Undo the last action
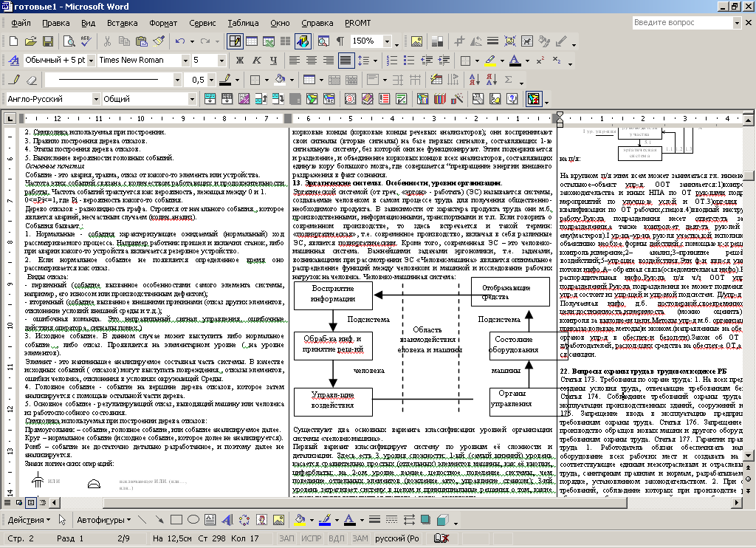This screenshot has height=548, width=756. pyautogui.click(x=180, y=41)
